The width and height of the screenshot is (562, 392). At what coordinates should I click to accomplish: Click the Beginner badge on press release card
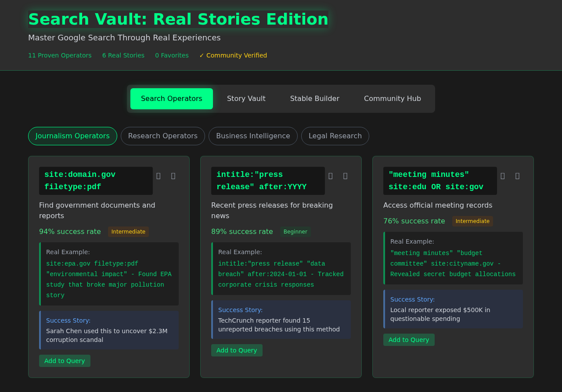pyautogui.click(x=295, y=231)
